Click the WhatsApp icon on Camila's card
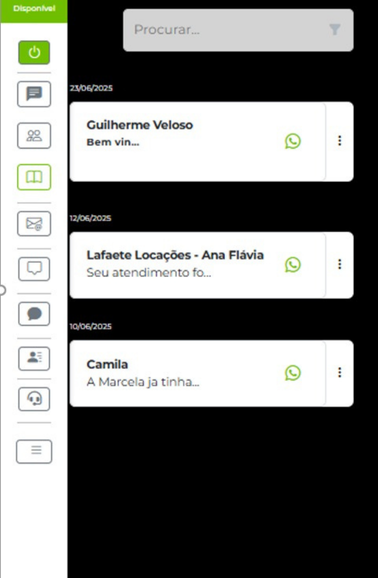Screen dimensions: 378x578 point(293,373)
